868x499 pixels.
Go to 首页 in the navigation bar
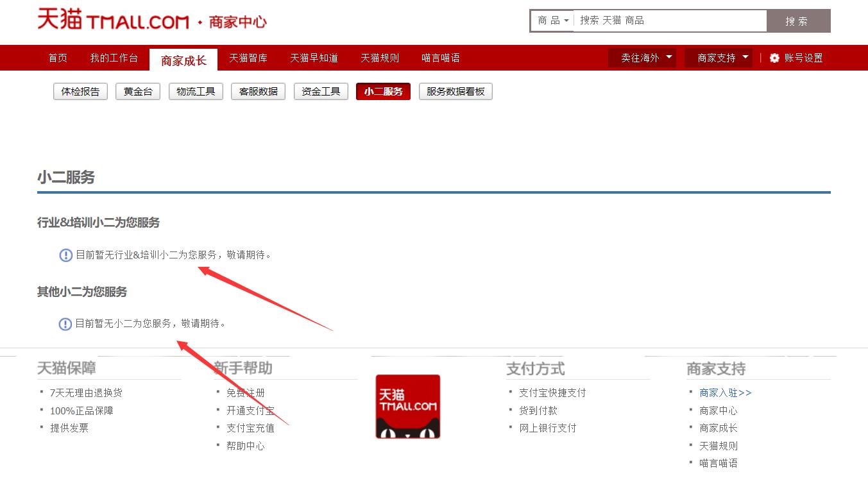[57, 57]
